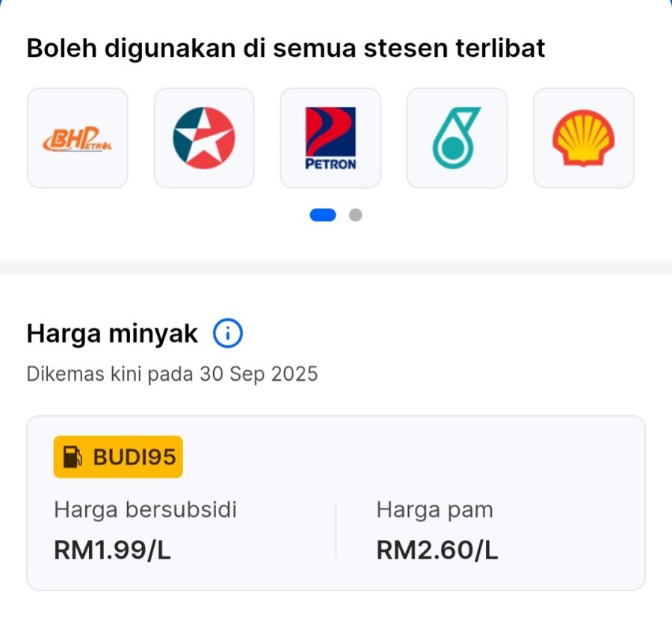Click the Boleh digunakan di semua stesen heading
This screenshot has height=620, width=672.
(x=286, y=49)
